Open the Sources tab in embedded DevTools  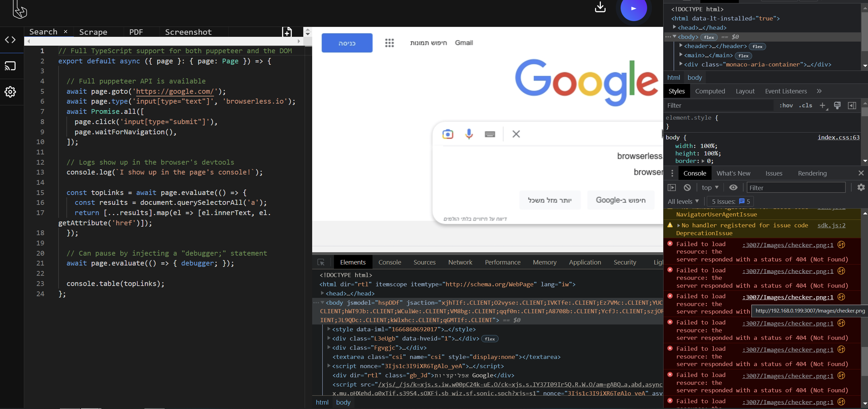(424, 262)
